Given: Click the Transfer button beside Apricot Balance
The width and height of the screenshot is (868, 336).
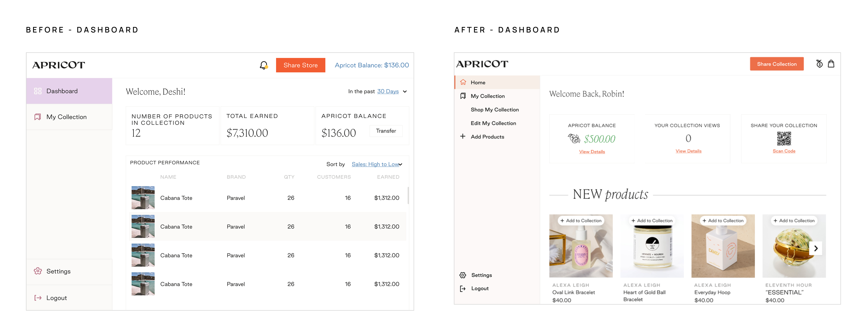Looking at the screenshot, I should (386, 131).
